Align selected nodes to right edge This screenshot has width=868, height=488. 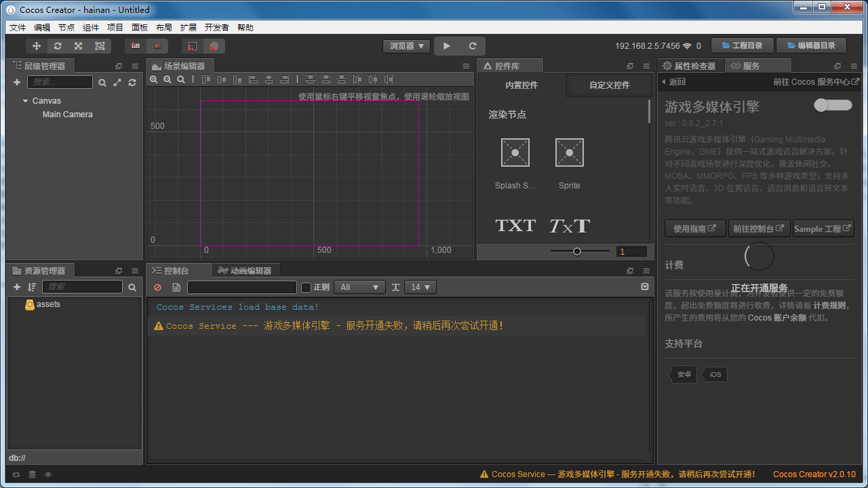tap(285, 79)
